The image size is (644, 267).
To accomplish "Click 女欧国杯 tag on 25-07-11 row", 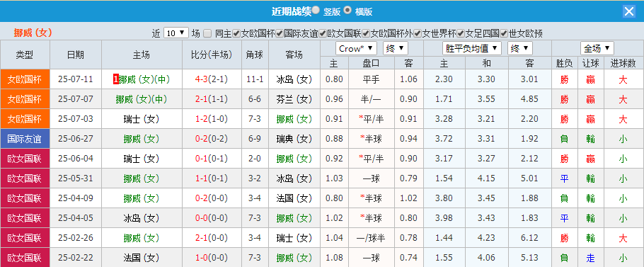I will click(25, 79).
